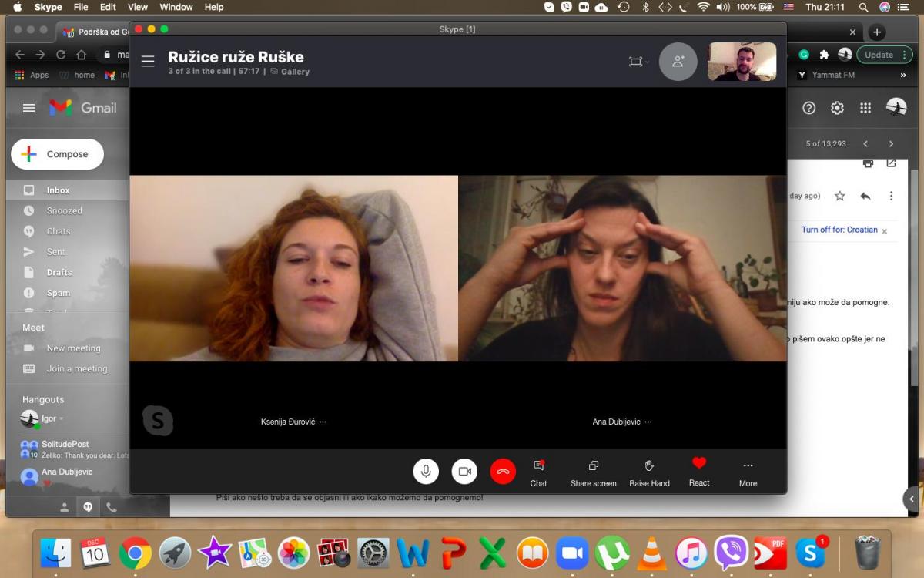Select Sent in Gmail sidebar
Viewport: 924px width, 578px height.
coord(55,252)
